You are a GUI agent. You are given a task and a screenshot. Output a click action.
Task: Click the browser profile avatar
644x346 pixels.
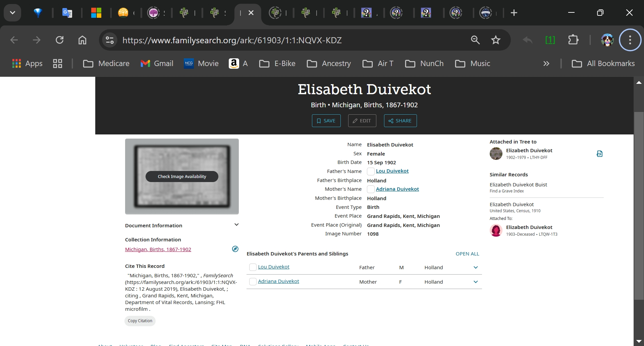click(607, 40)
